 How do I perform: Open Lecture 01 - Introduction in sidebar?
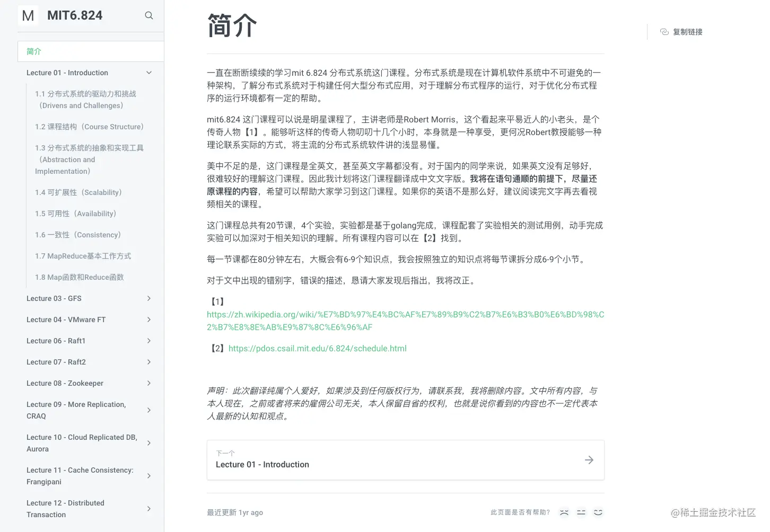click(67, 73)
